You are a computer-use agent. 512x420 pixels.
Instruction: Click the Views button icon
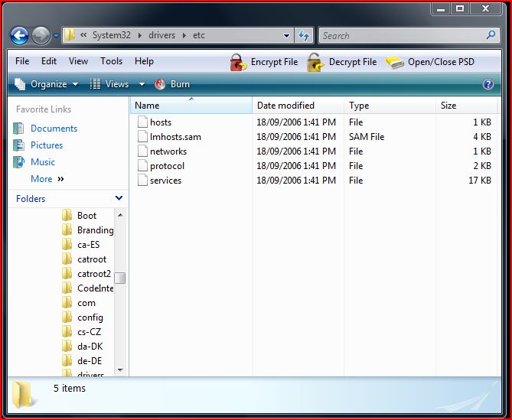(95, 84)
